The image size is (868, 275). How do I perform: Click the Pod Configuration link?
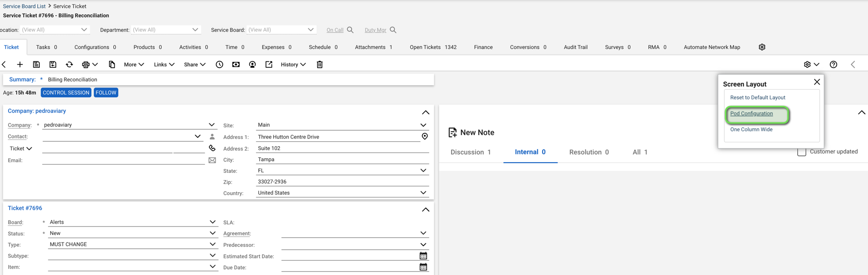coord(751,113)
